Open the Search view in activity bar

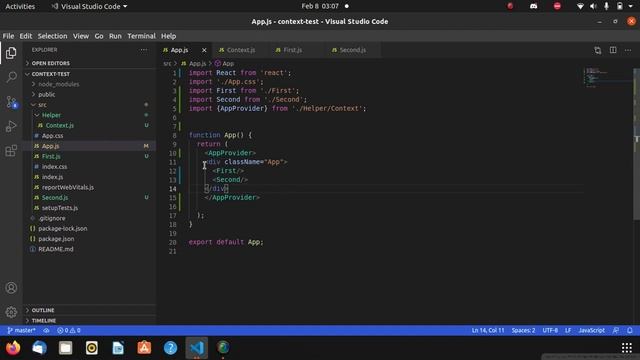[11, 77]
